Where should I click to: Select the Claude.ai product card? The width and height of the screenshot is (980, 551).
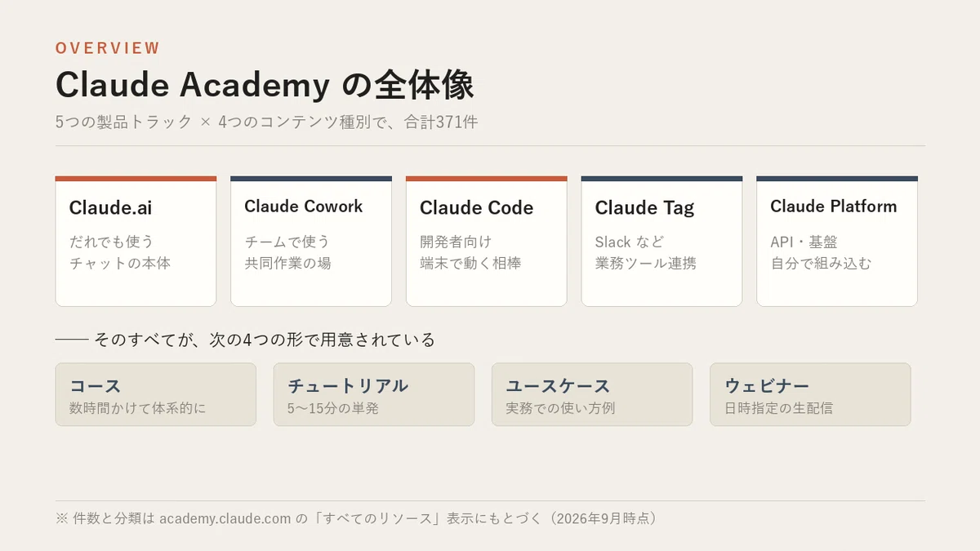pos(136,241)
